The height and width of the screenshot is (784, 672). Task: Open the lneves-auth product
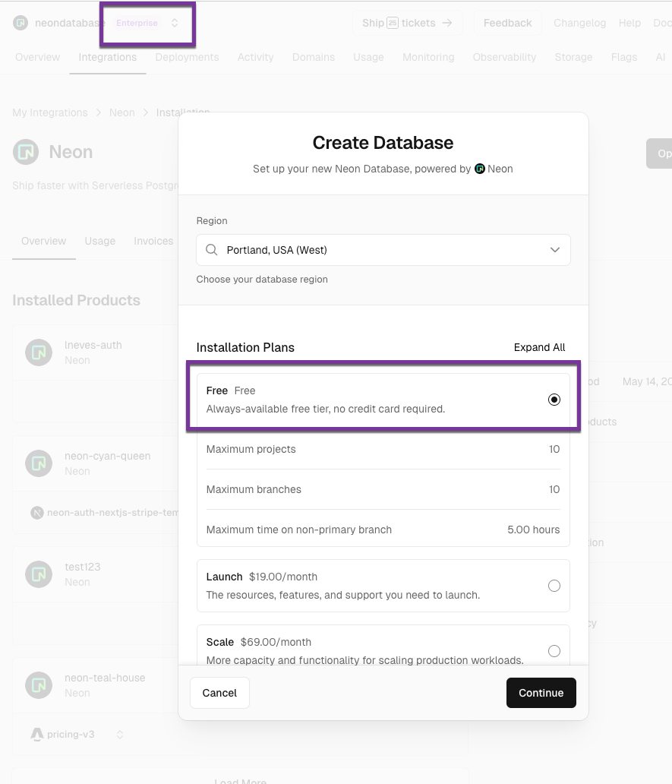pyautogui.click(x=93, y=345)
